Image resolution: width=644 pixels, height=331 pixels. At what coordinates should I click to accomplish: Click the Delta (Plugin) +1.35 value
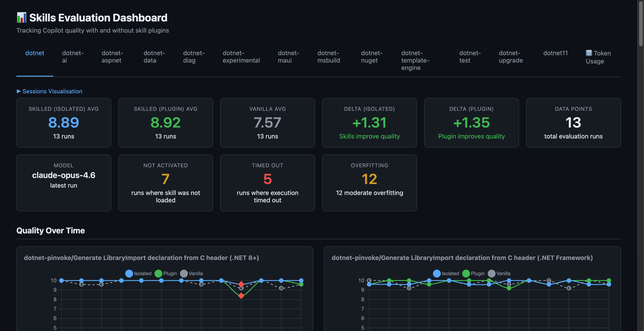point(471,123)
